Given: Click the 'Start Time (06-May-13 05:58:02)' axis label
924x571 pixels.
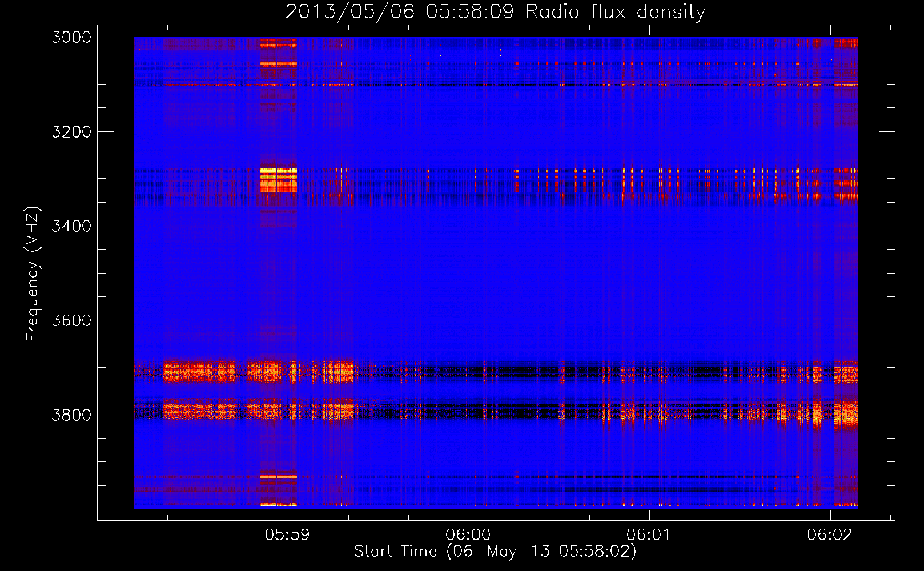Looking at the screenshot, I should point(495,552).
